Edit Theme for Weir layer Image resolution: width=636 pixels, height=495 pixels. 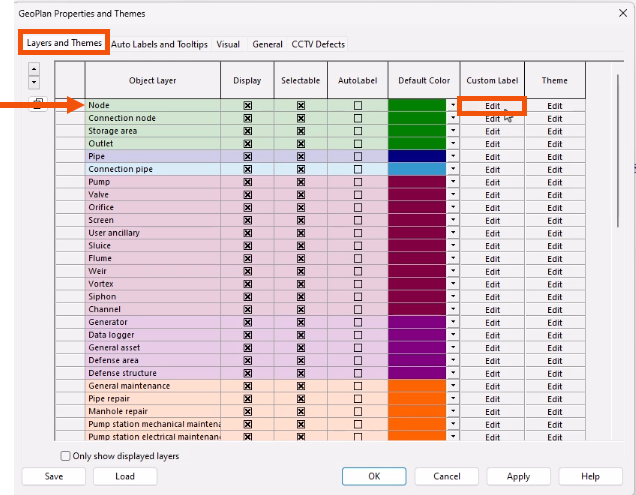coord(554,272)
